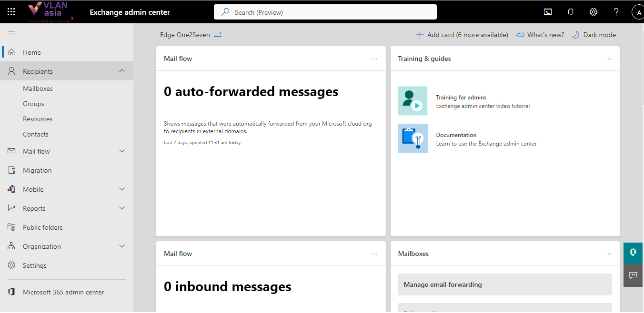Click What's new? link
Viewport: 644px width, 313px height.
546,35
